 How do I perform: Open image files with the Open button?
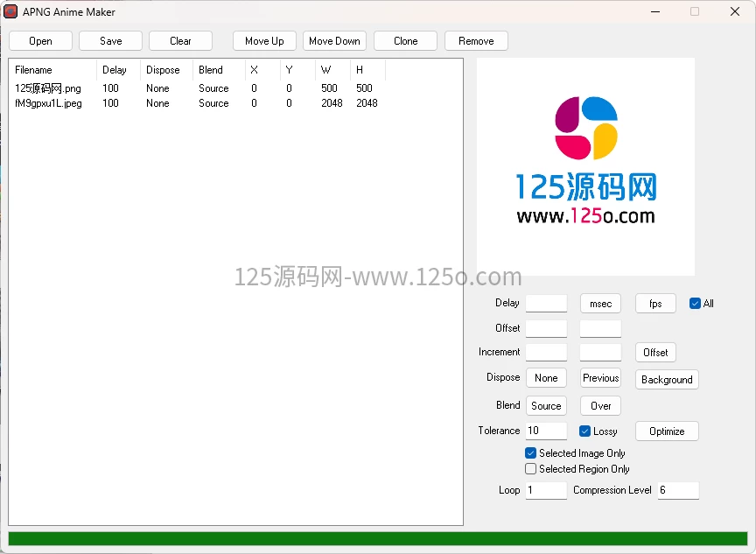click(40, 40)
